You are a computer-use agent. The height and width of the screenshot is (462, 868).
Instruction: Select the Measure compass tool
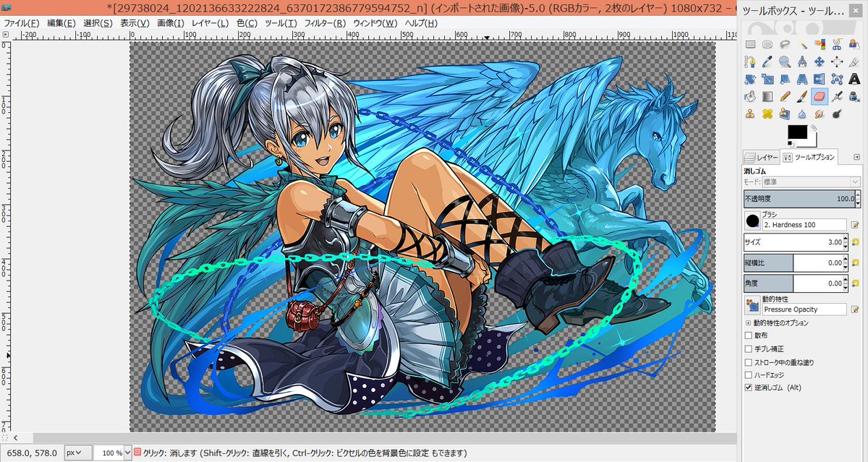pos(802,61)
